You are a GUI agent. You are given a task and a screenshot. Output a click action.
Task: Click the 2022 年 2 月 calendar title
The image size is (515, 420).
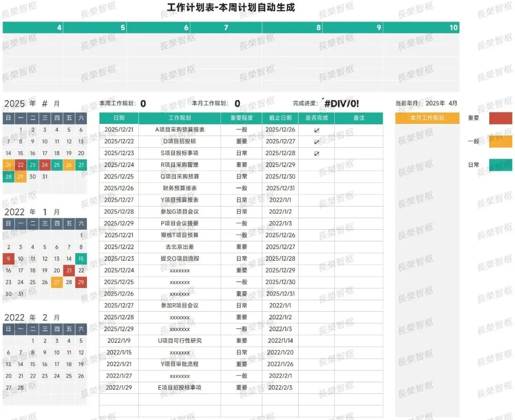pos(32,318)
